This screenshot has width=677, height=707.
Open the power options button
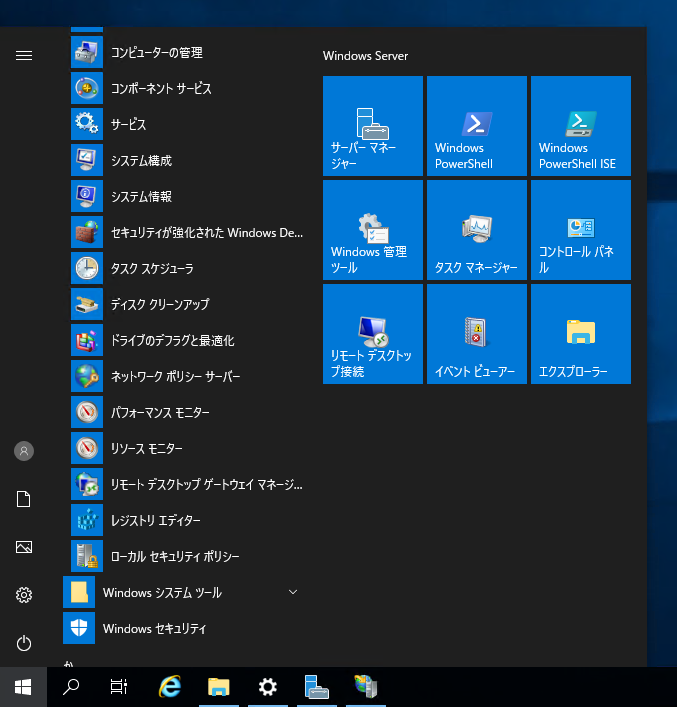[24, 643]
